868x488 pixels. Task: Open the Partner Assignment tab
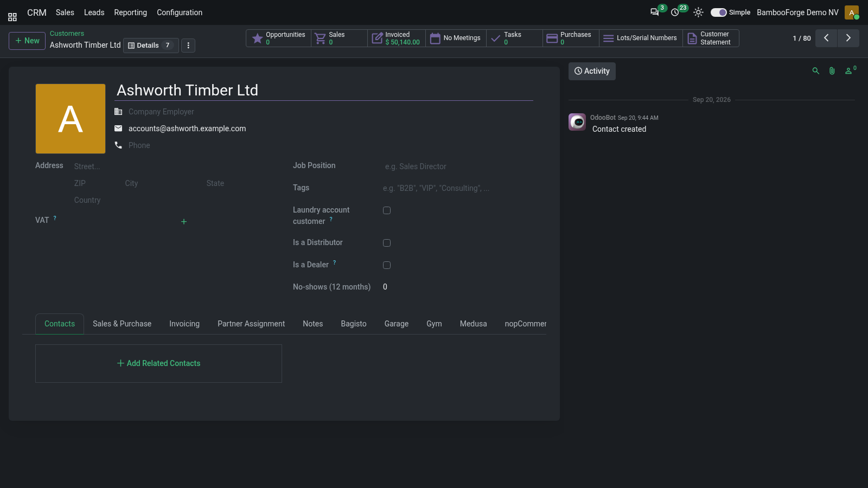click(251, 324)
